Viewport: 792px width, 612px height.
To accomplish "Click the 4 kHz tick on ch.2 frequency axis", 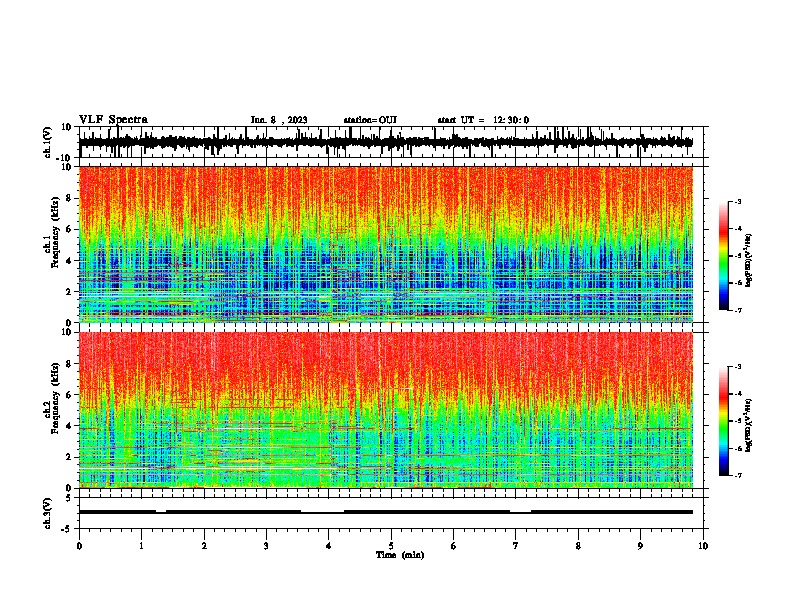I will (x=69, y=426).
